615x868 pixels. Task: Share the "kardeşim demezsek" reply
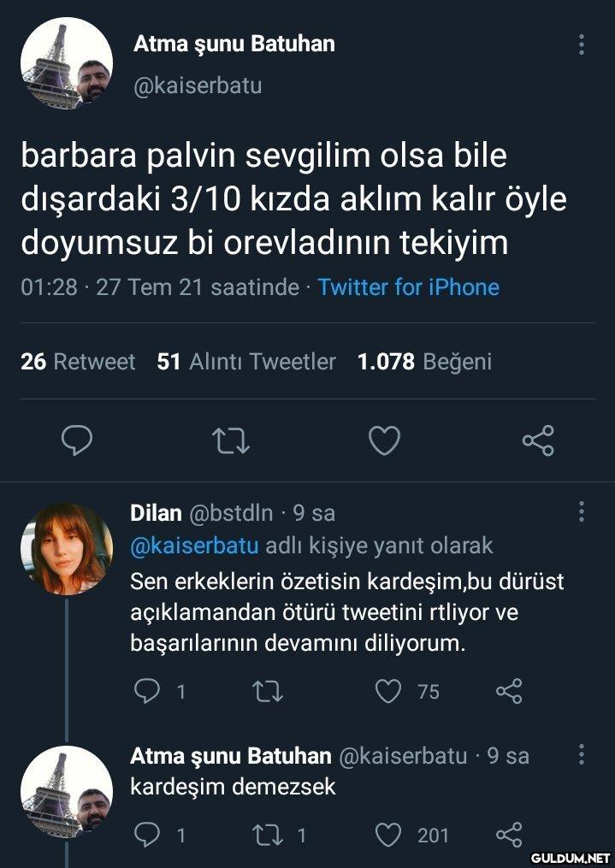[509, 834]
